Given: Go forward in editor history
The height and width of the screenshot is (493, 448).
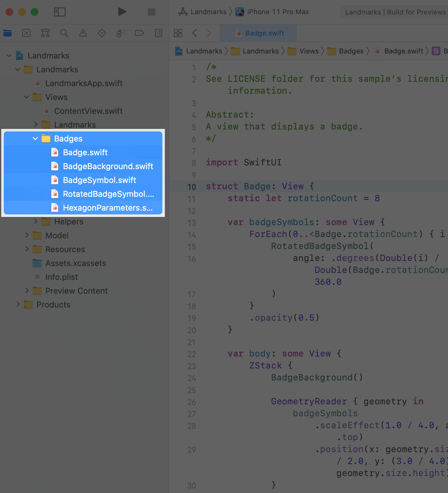Looking at the screenshot, I should coord(209,33).
